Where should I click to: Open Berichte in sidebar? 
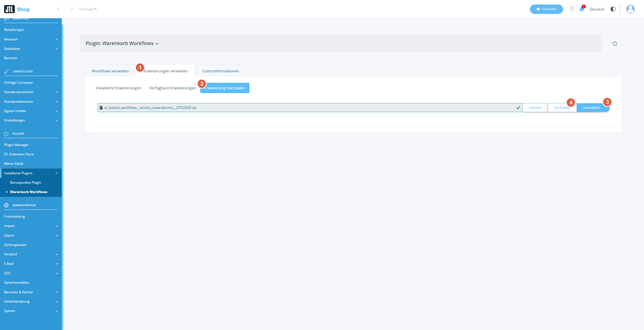click(31, 58)
